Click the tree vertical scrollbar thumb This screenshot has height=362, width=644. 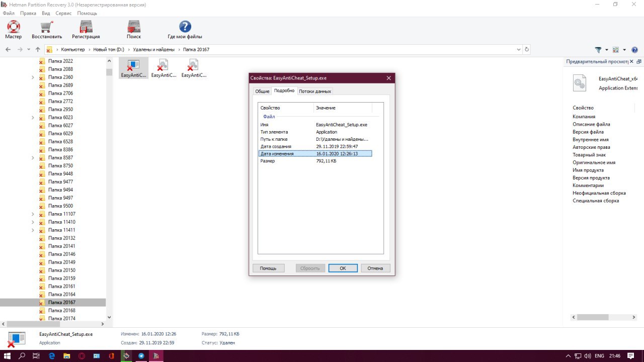click(x=109, y=72)
